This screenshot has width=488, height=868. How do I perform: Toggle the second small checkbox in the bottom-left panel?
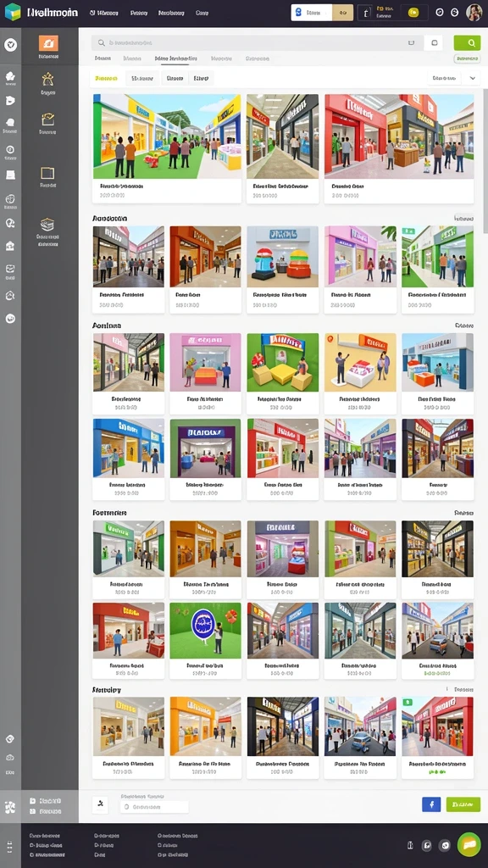[x=33, y=811]
